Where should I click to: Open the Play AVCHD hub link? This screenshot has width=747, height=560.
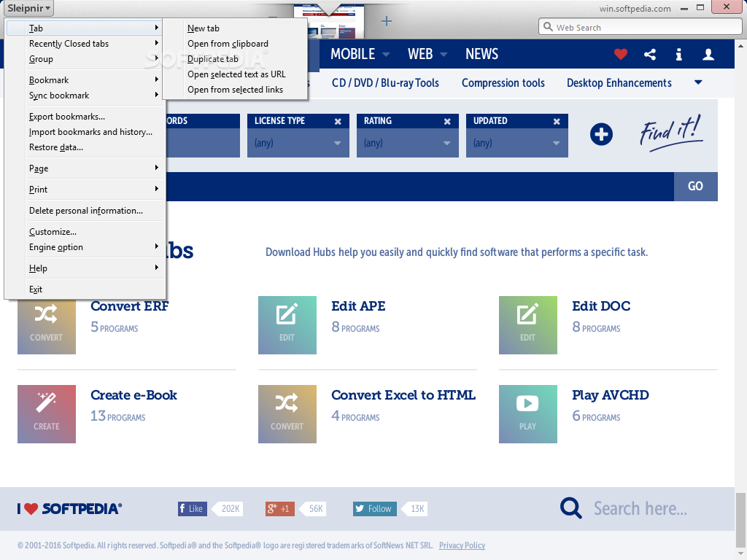(x=611, y=395)
